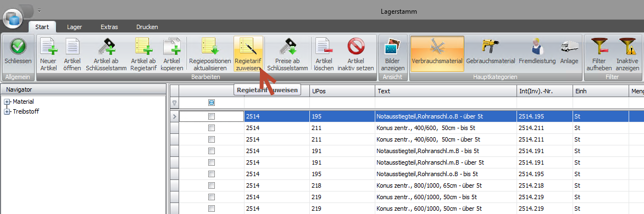Select Fremdleistung main category

537,54
